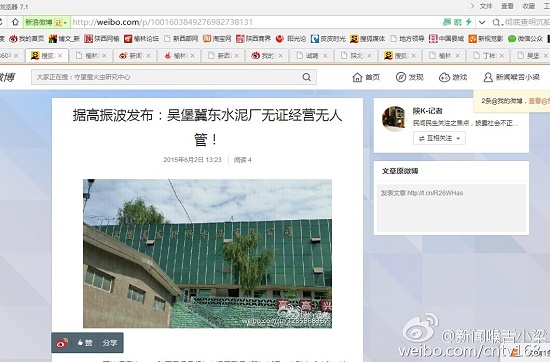Click the 查看@我 notification link
Image resolution: width=550 pixels, height=362 pixels.
pos(539,101)
